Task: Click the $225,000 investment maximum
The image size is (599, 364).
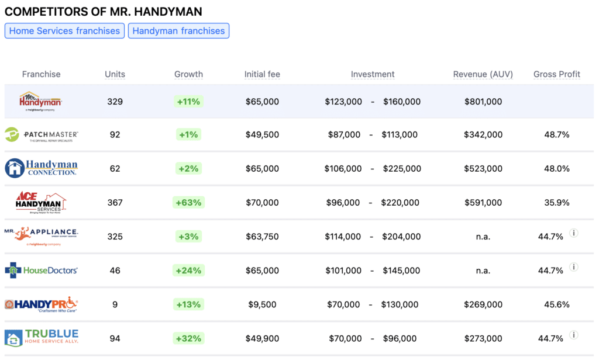Action: tap(402, 169)
